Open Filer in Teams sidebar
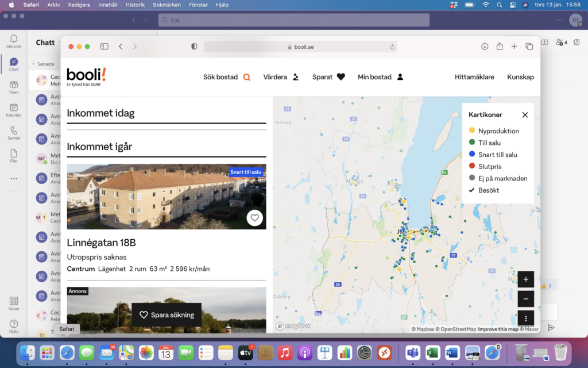 click(14, 156)
